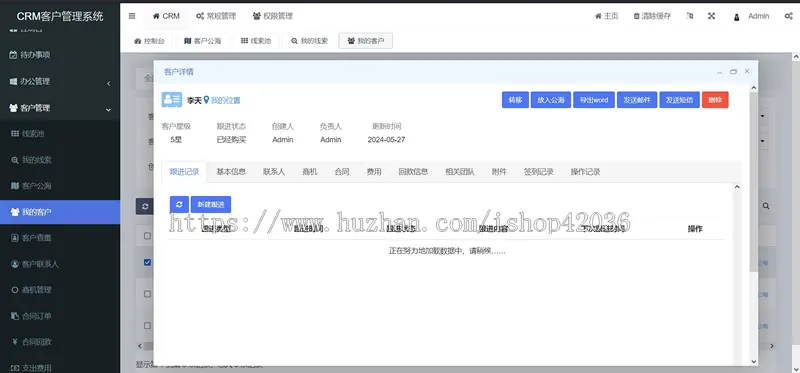Open 权限管理 in the top menu
Image resolution: width=800 pixels, height=373 pixels.
[272, 16]
